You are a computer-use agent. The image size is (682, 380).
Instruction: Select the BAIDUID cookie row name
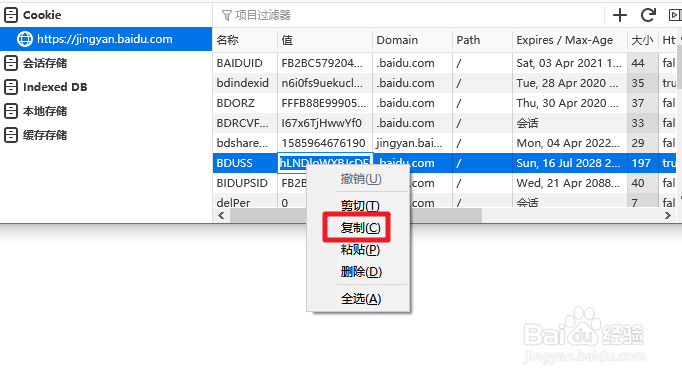[245, 63]
